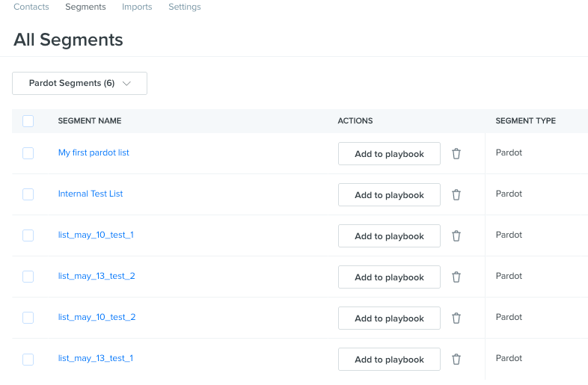Click the SEGMENT TYPE column header
This screenshot has height=385, width=588.
tap(525, 120)
